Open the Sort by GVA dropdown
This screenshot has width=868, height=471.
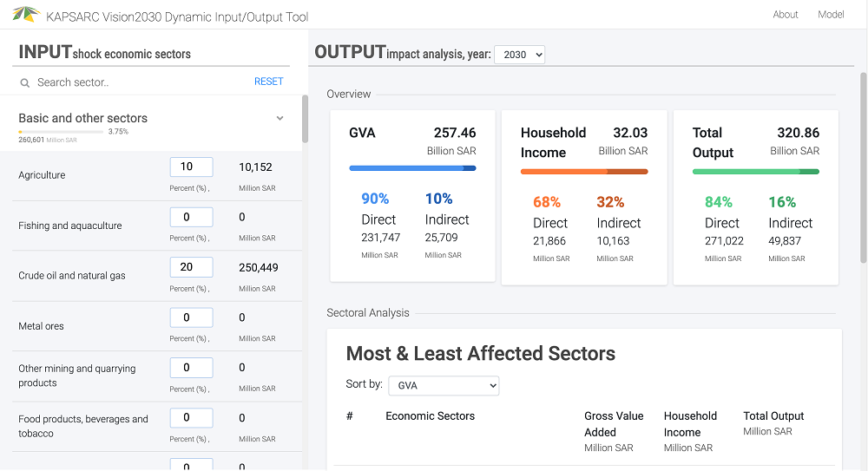coord(444,386)
